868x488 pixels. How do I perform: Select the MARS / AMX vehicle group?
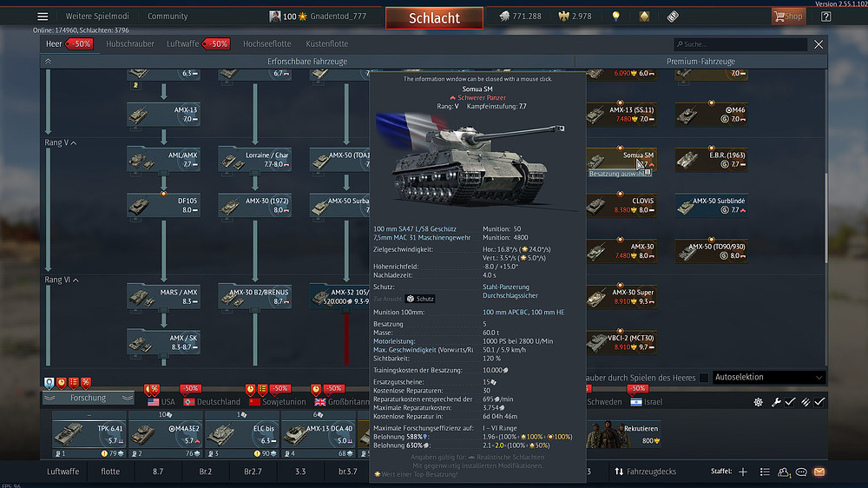[163, 297]
